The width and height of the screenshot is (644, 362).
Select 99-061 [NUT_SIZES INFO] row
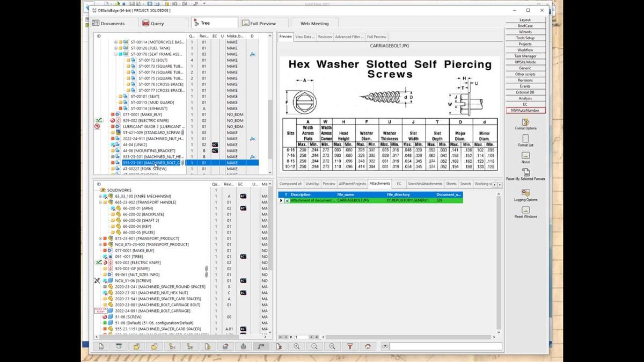(137, 274)
